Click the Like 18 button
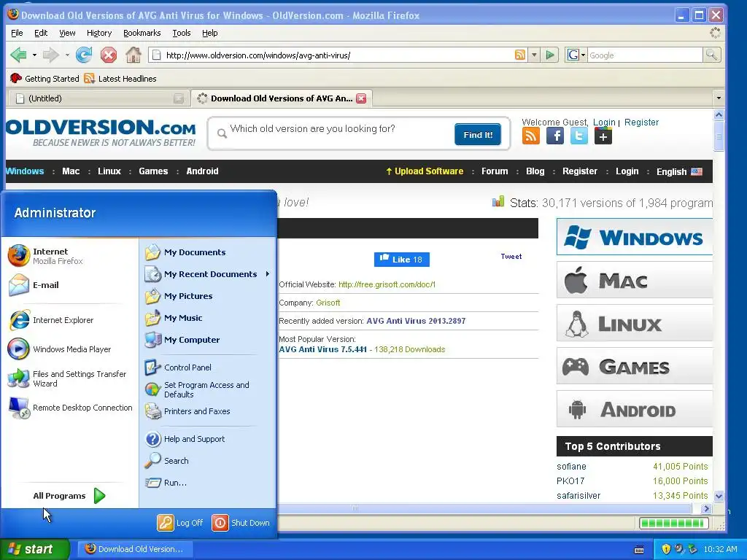Screen dimensions: 747x560 [x=402, y=260]
